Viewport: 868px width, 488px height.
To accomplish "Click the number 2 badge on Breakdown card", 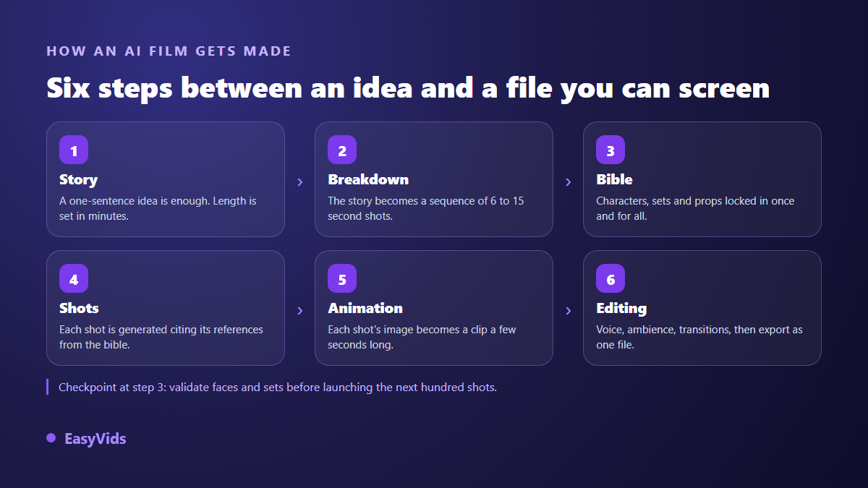I will tap(342, 150).
